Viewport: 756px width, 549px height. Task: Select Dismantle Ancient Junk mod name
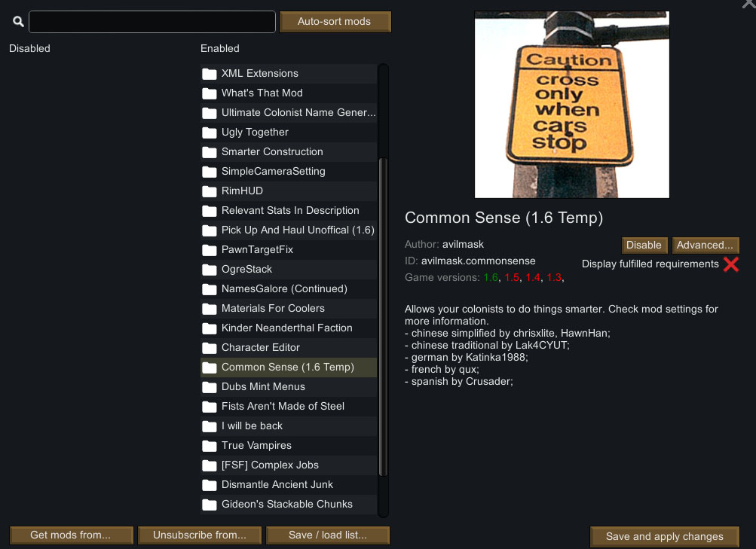pyautogui.click(x=277, y=484)
